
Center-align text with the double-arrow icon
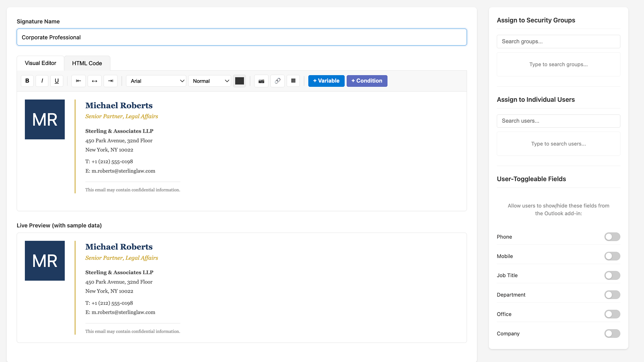pyautogui.click(x=95, y=81)
